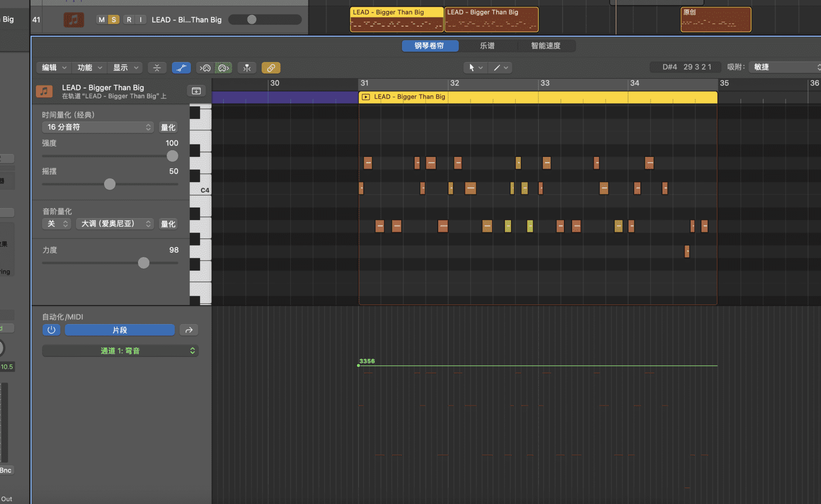Switch to the 智能速度 tab
This screenshot has width=821, height=504.
coord(546,46)
